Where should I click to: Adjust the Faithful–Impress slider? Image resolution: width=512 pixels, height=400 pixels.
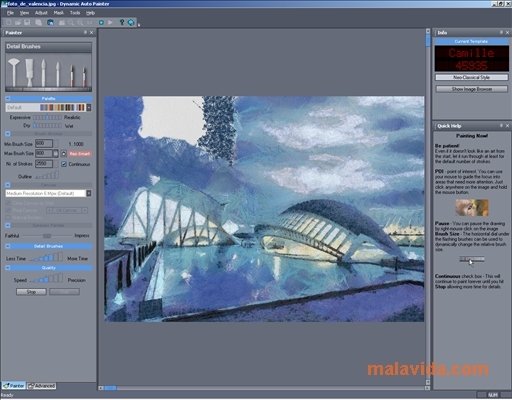[47, 236]
